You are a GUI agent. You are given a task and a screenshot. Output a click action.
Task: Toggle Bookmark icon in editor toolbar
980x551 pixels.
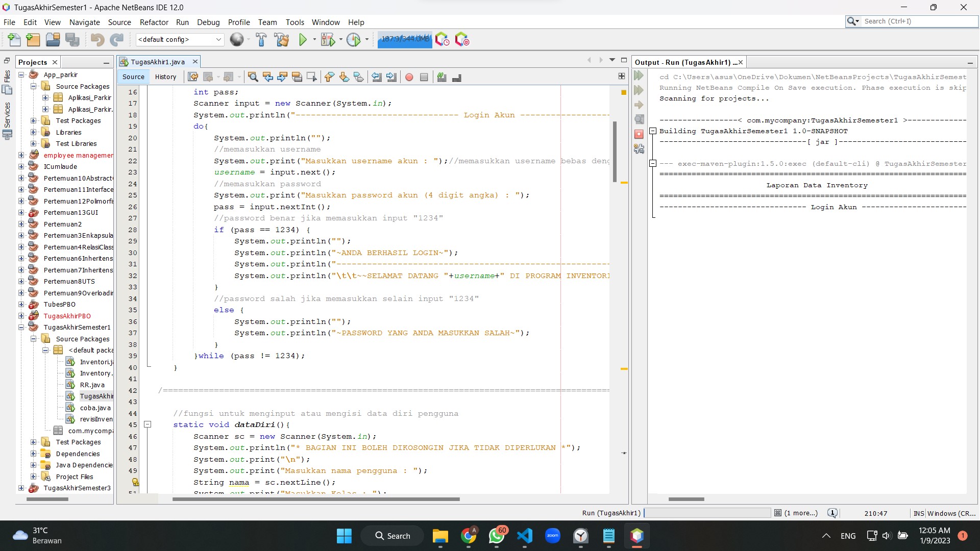(x=359, y=77)
